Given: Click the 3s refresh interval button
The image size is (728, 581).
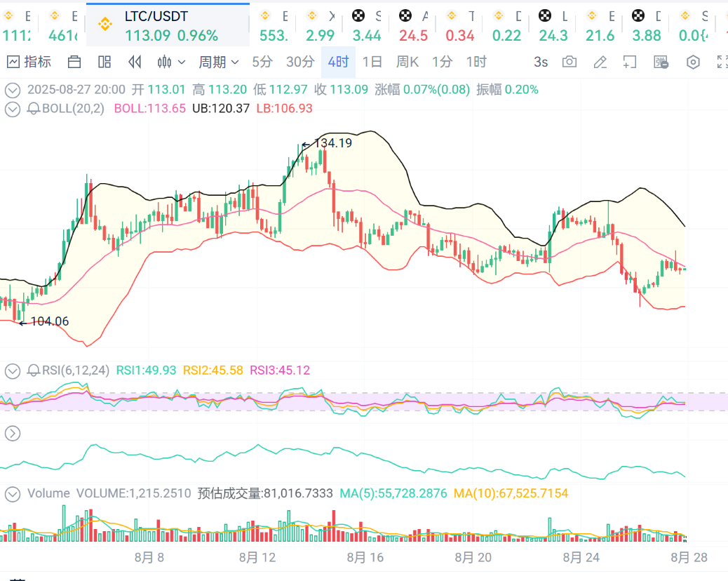Looking at the screenshot, I should coord(541,62).
